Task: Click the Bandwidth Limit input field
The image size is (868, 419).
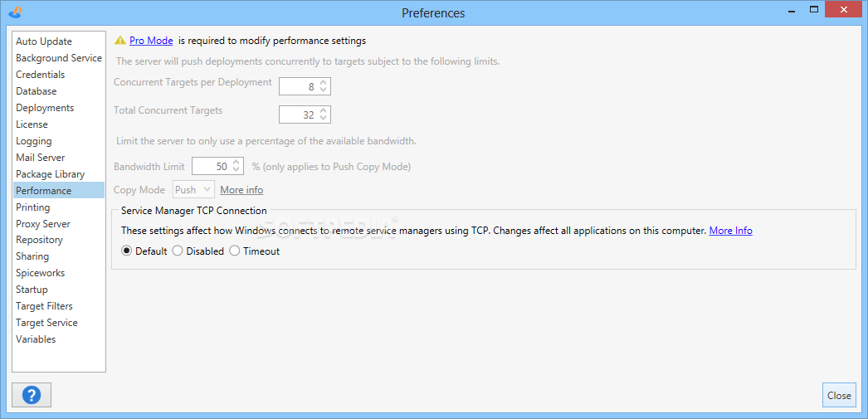Action: [217, 166]
